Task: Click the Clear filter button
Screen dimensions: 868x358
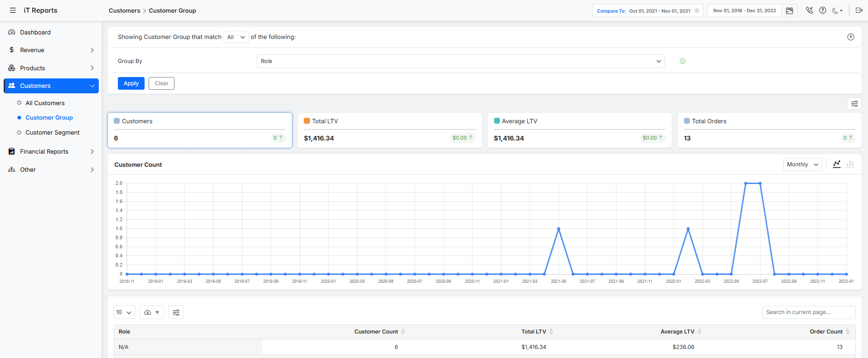Action: pos(161,83)
